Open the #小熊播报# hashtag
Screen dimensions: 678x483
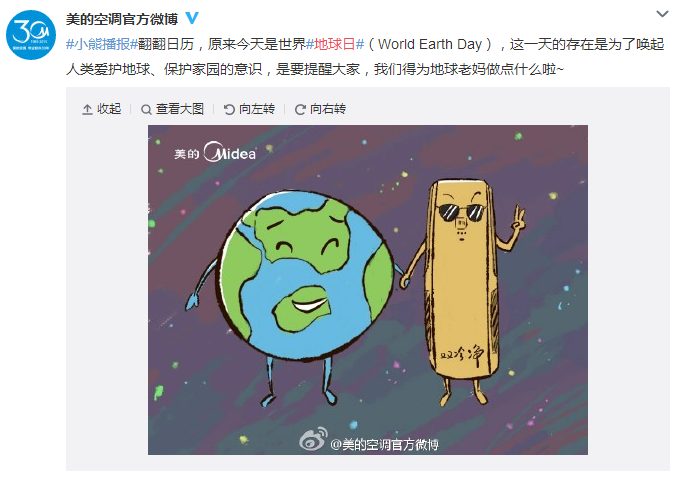coord(102,44)
